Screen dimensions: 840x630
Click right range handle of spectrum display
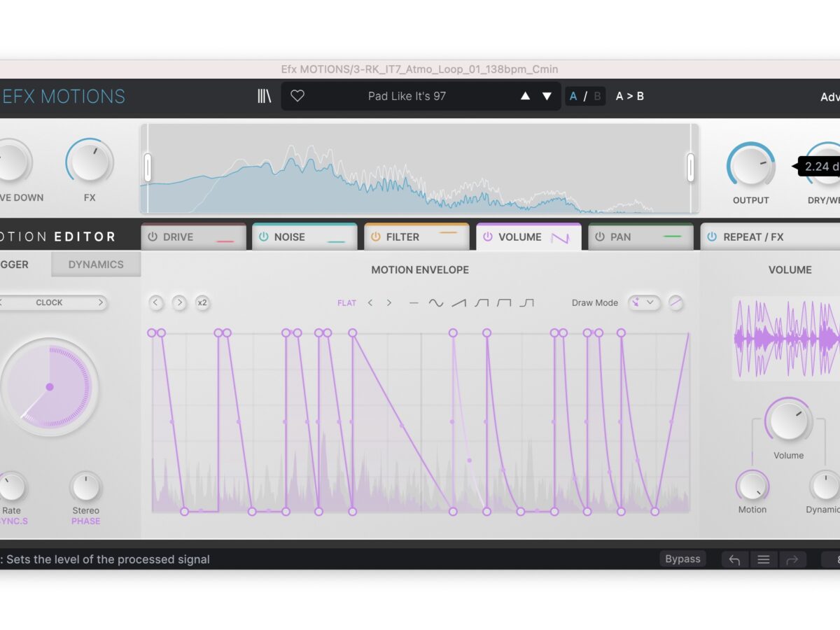pos(690,168)
